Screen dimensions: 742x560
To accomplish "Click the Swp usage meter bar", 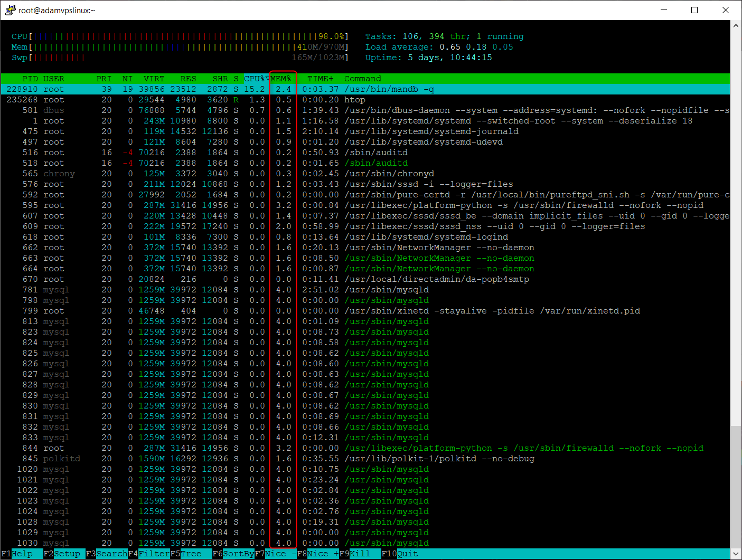I will click(180, 58).
